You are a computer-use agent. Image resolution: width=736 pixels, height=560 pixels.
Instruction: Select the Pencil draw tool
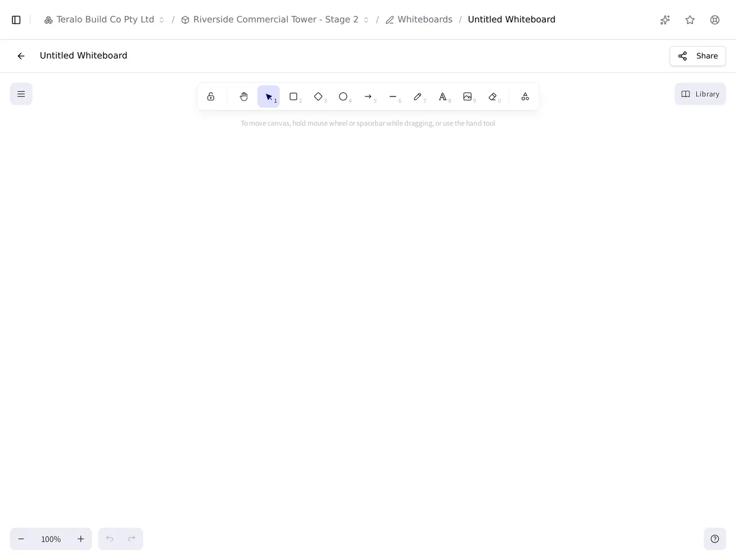418,97
